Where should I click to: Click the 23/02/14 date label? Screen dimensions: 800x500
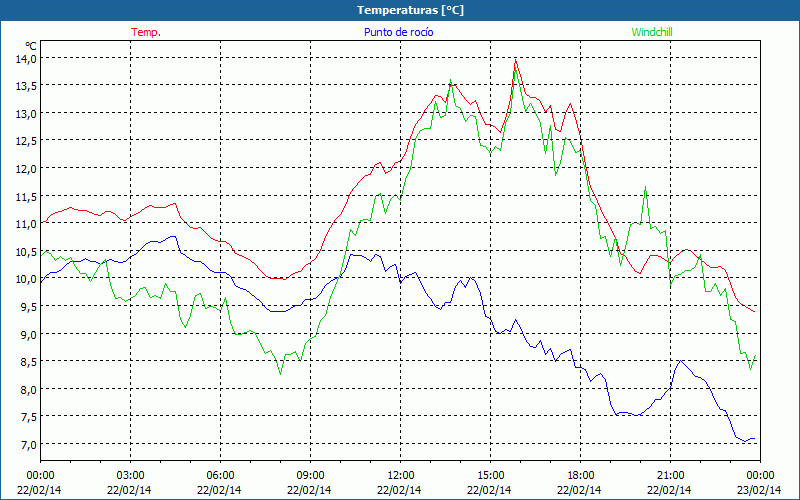coord(759,490)
